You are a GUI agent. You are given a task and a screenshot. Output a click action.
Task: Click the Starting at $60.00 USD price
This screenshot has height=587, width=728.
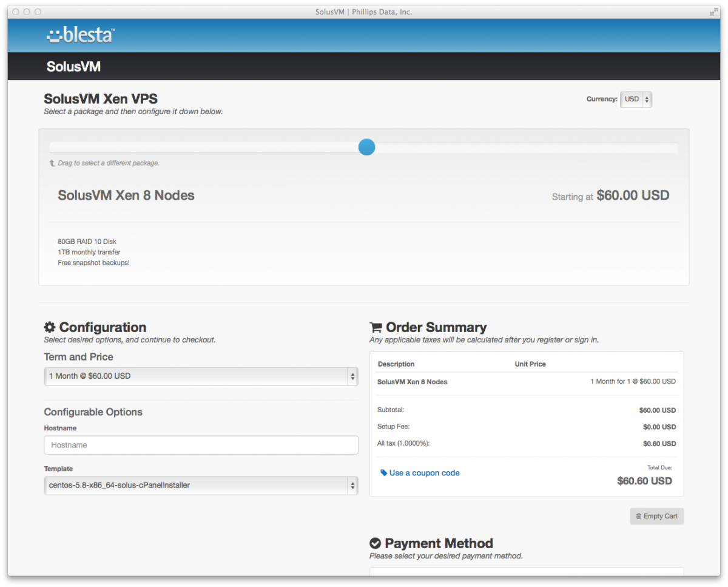pyautogui.click(x=610, y=195)
